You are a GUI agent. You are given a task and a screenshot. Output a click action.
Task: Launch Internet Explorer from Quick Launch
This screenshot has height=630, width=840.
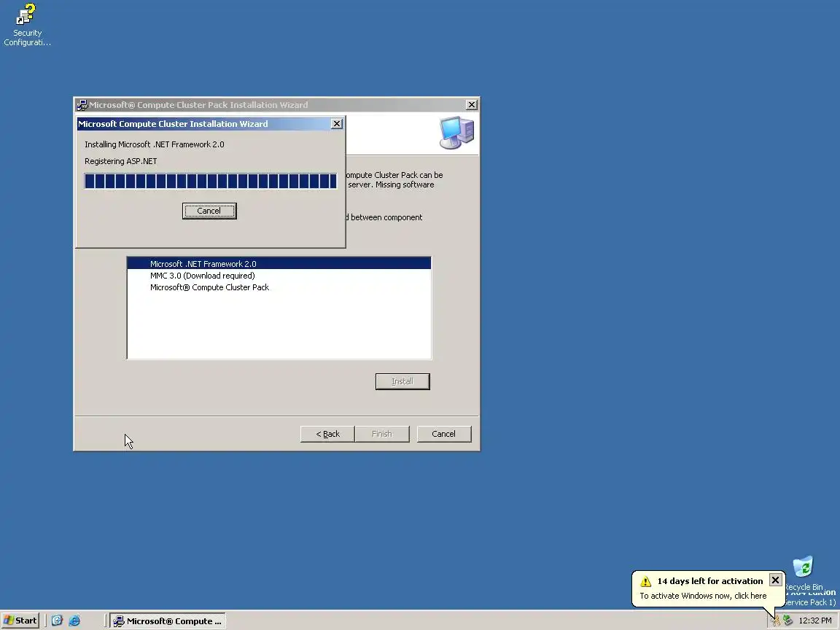(74, 621)
